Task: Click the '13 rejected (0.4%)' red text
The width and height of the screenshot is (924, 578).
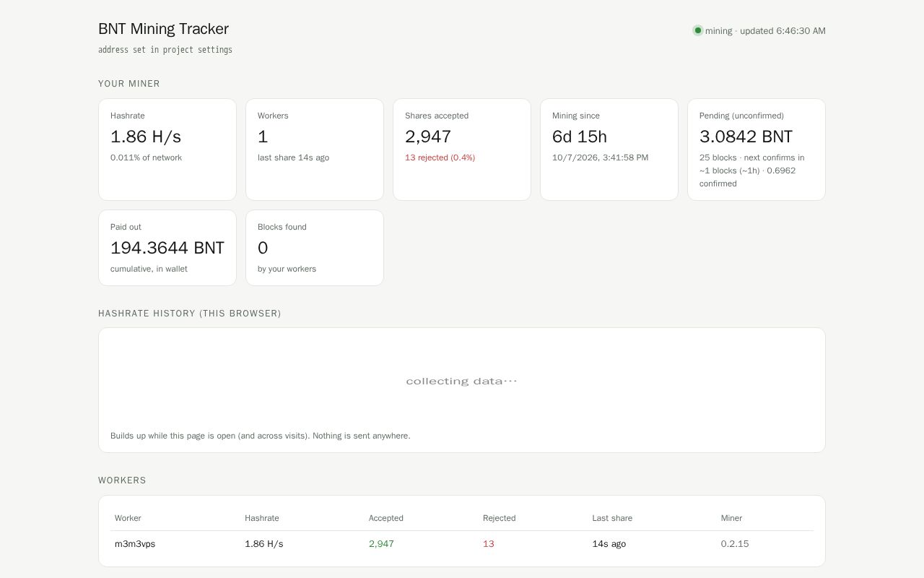Action: [440, 158]
